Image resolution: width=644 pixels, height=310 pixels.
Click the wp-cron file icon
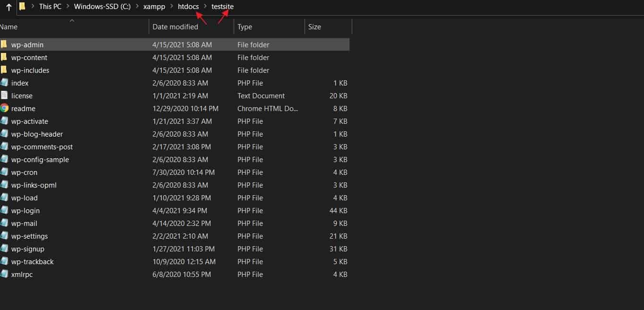[4, 172]
